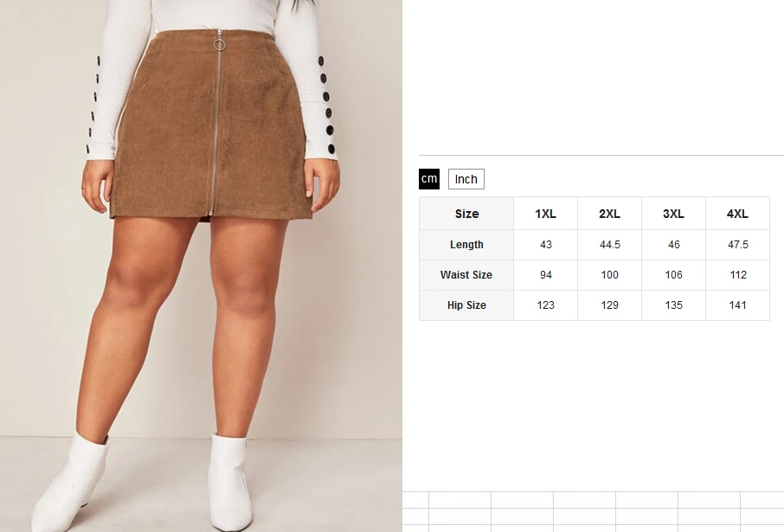Click the 4XL waist value 112

pyautogui.click(x=737, y=275)
